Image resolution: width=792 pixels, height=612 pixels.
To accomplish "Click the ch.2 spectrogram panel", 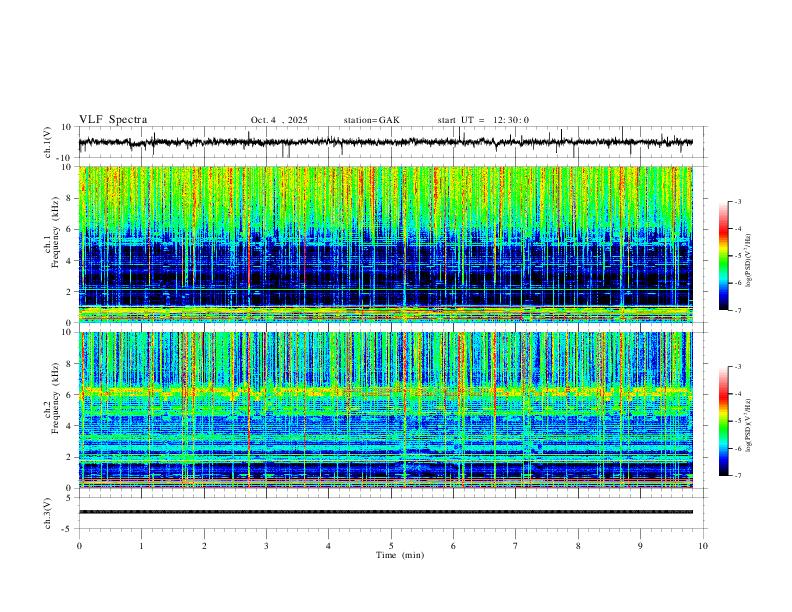I will point(385,410).
